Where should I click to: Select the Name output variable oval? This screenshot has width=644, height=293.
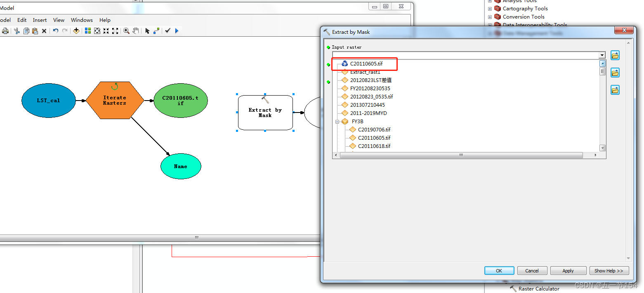click(181, 166)
